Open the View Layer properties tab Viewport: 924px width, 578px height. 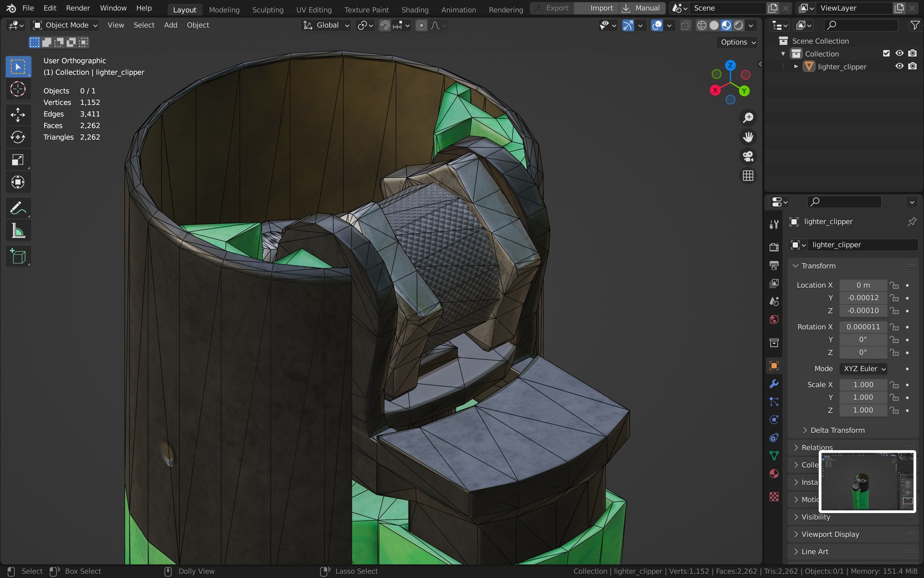(774, 283)
